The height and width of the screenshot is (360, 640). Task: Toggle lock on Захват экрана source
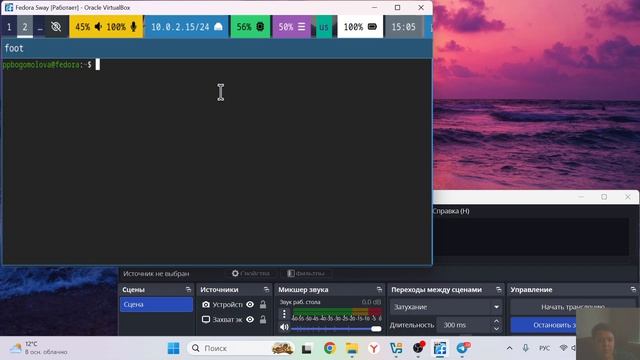[x=263, y=320]
